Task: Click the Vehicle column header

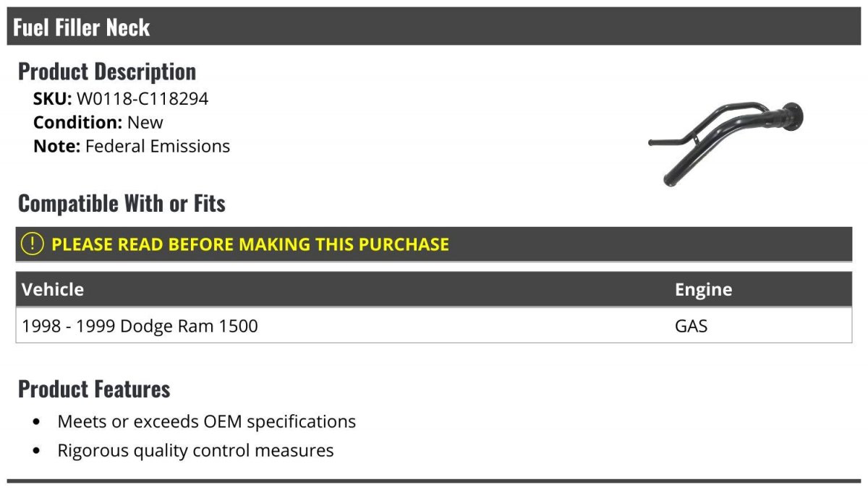Action: [x=53, y=290]
